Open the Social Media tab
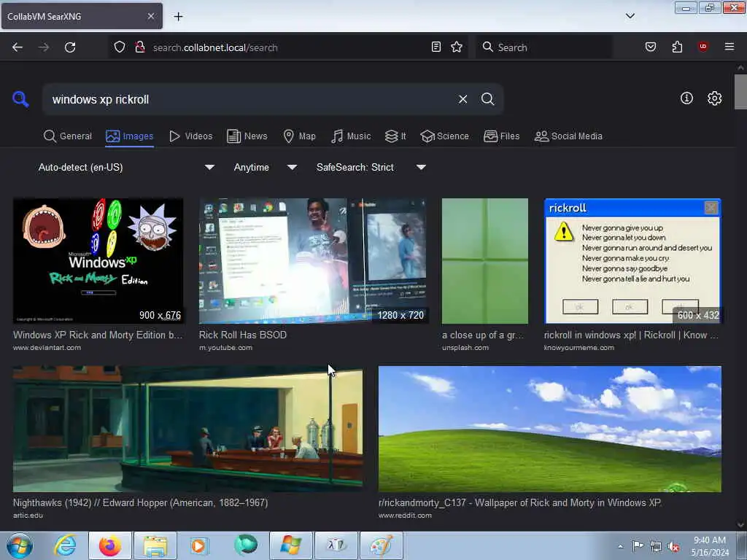The height and width of the screenshot is (560, 747). point(568,136)
